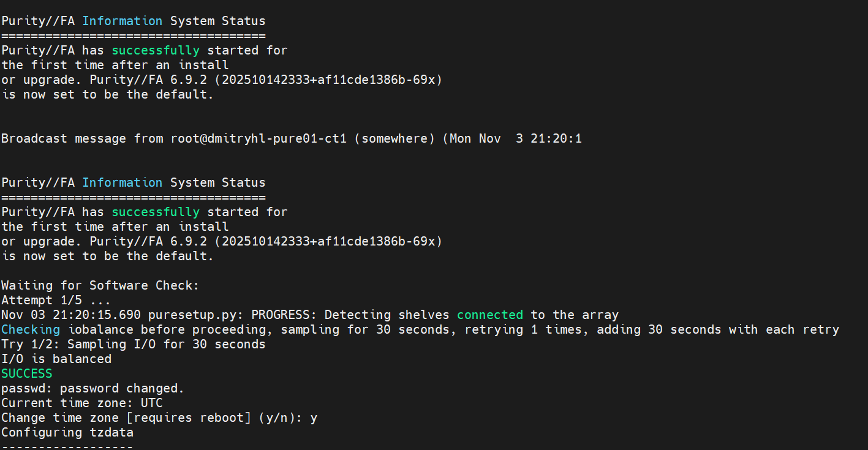Click the hostname root@dmitryhl-pure01-ct1
Viewport: 868px width, 450px height.
click(259, 138)
